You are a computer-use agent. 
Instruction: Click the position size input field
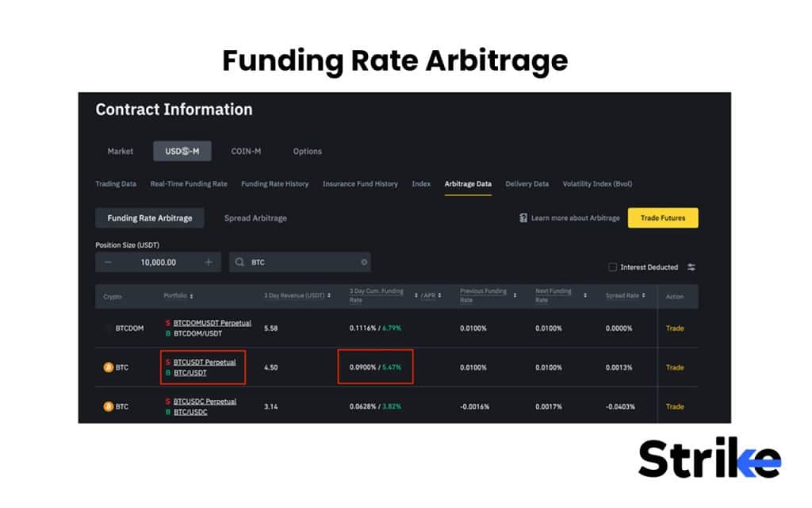click(159, 261)
